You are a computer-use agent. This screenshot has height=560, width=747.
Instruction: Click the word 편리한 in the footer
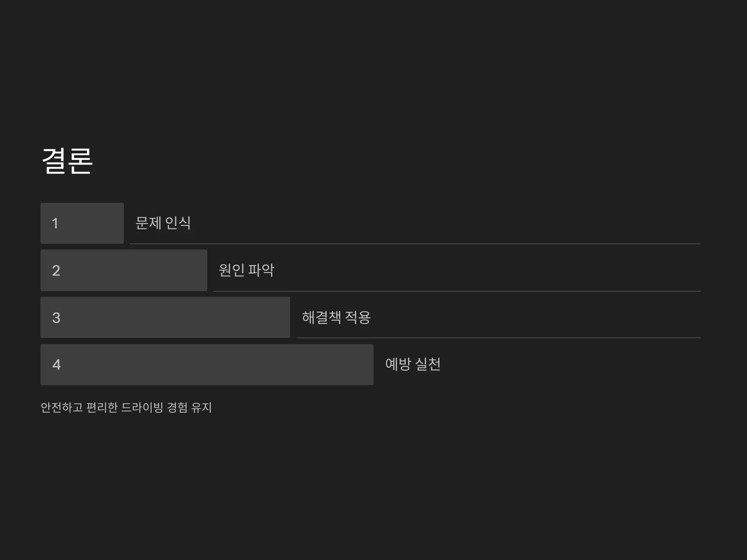click(102, 408)
